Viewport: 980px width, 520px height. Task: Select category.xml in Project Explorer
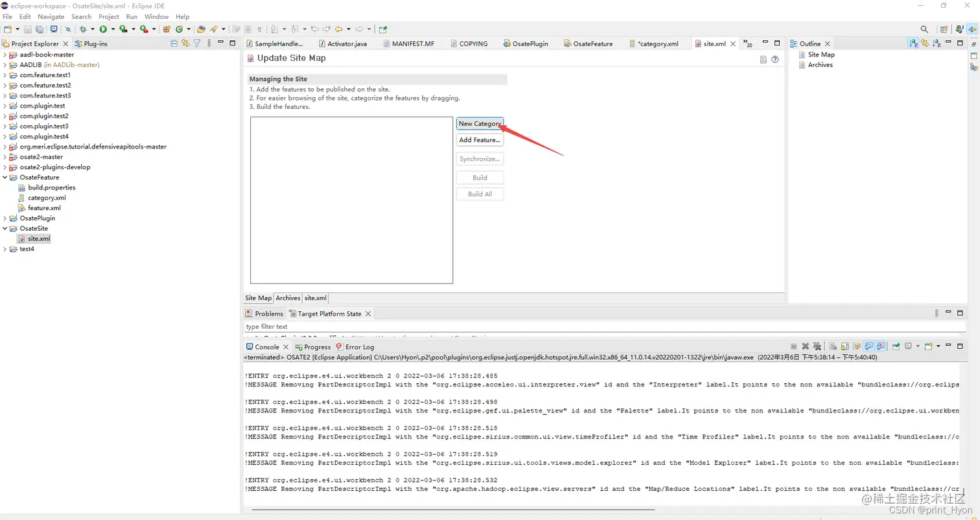coord(47,198)
